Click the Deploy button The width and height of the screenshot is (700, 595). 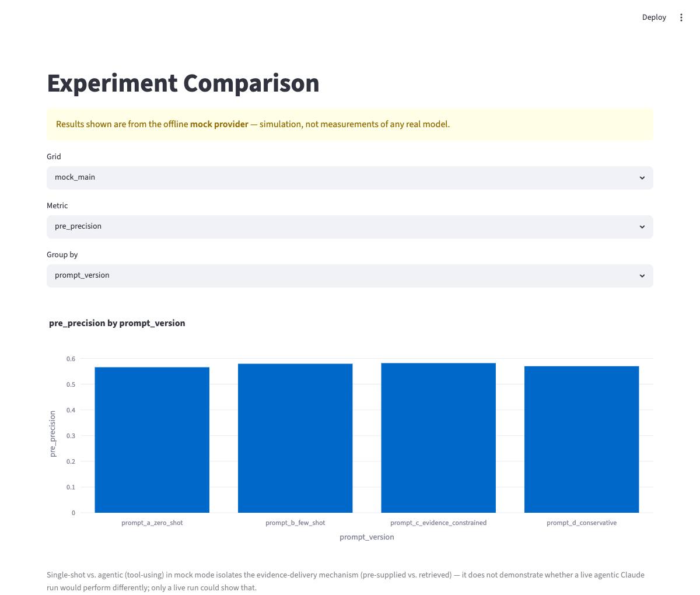coord(654,17)
